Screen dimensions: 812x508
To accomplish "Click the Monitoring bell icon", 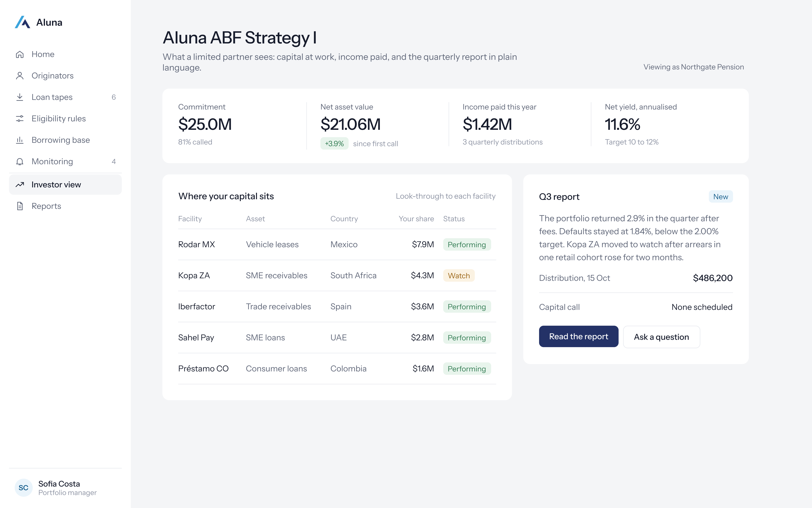I will tap(20, 162).
